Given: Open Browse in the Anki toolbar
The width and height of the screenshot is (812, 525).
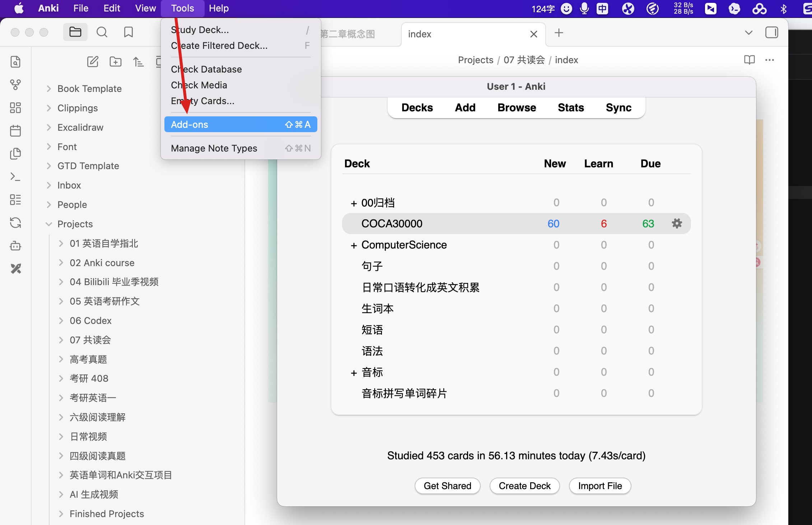Looking at the screenshot, I should click(x=517, y=107).
